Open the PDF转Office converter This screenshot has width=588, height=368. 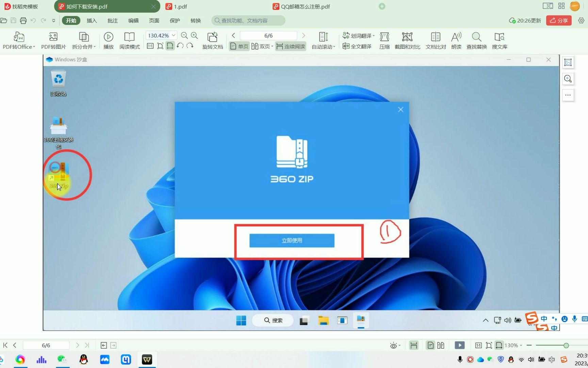coord(19,40)
